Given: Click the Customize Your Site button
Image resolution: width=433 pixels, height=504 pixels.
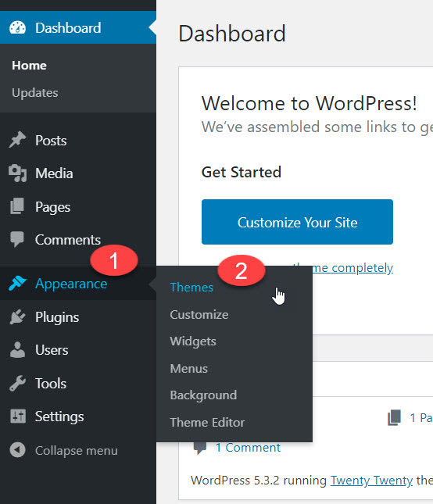Looking at the screenshot, I should (x=297, y=222).
